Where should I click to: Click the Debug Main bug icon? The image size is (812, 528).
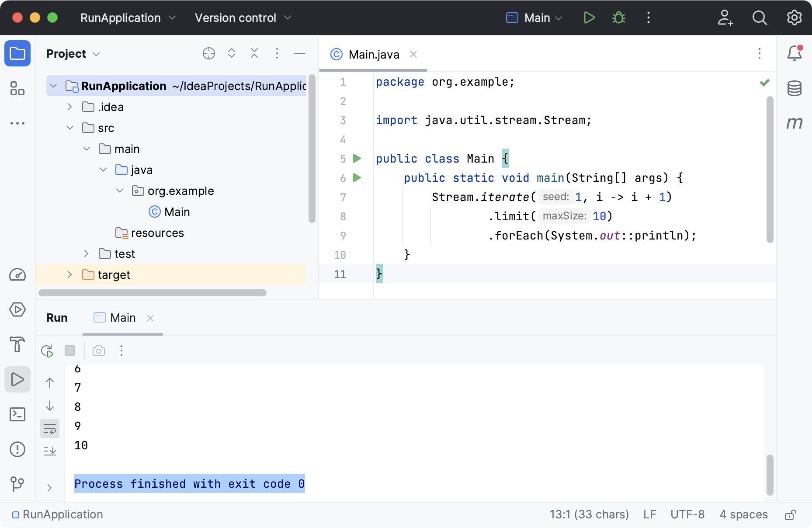click(x=619, y=17)
